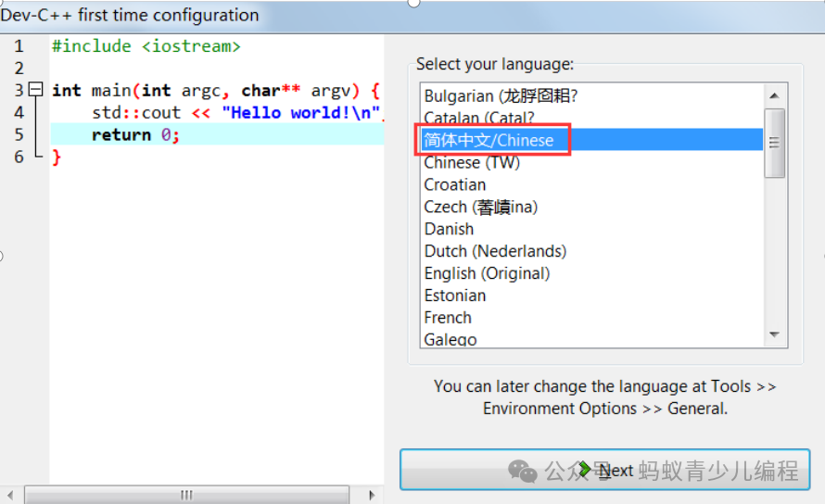Click the int main code line

216,91
